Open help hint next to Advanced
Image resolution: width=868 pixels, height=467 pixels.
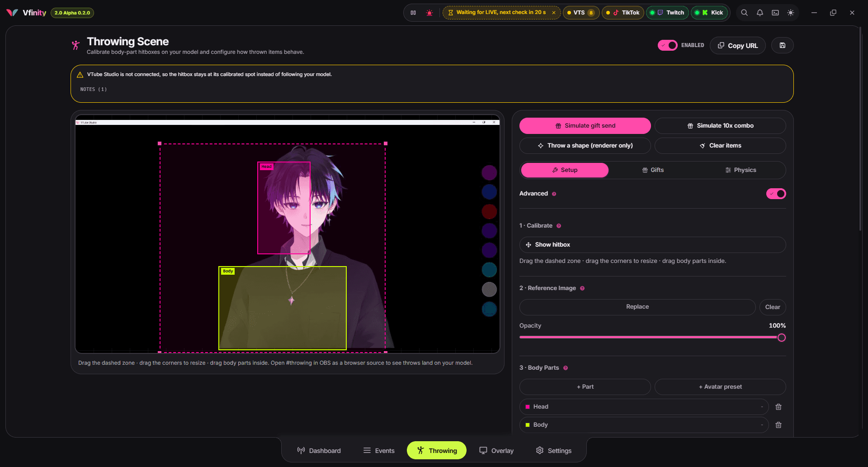[x=554, y=194]
